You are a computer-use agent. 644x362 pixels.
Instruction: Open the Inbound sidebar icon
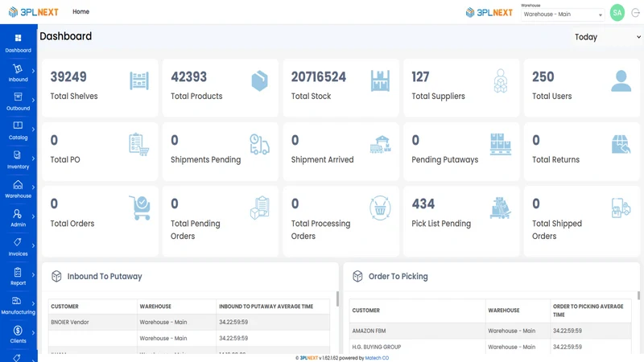(x=17, y=68)
